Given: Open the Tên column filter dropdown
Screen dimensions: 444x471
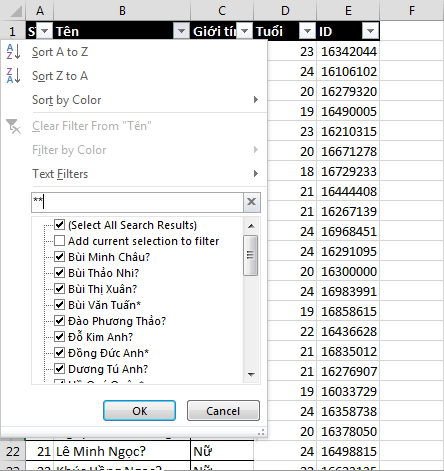Looking at the screenshot, I should pos(181,31).
